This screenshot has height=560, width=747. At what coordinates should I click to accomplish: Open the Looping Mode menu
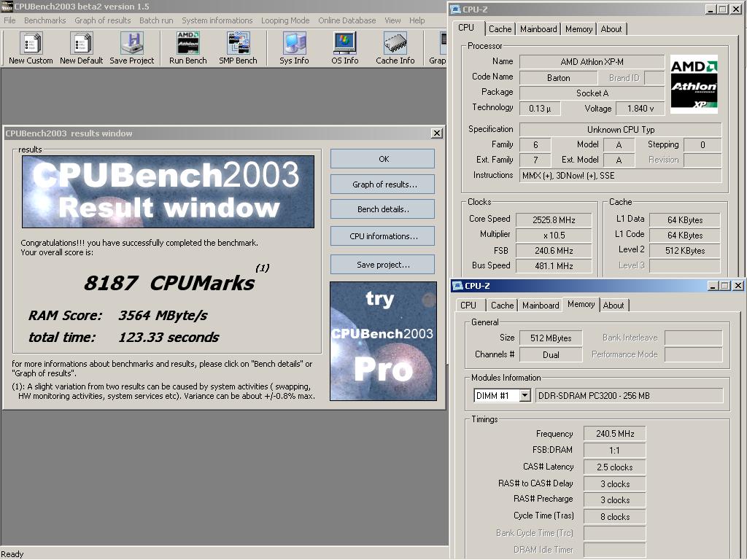(x=285, y=20)
